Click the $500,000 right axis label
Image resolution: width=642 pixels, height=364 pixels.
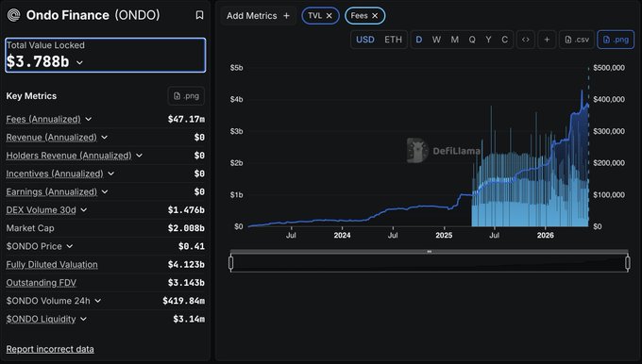(x=609, y=68)
